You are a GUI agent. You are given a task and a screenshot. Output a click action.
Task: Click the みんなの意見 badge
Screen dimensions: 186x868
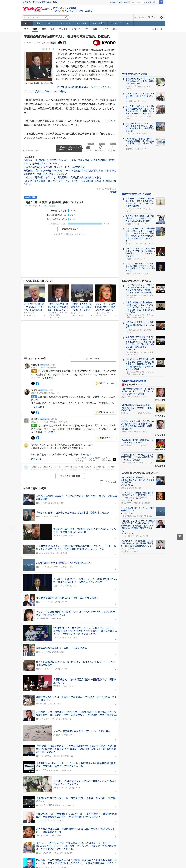pyautogui.click(x=30, y=197)
